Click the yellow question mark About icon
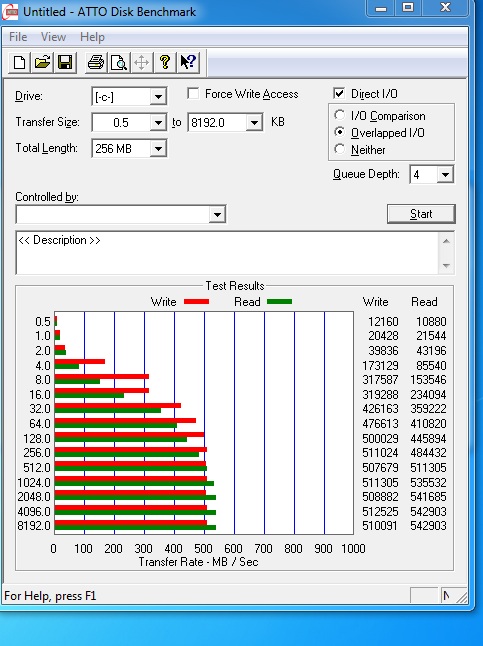Screen dimensions: 483x646 click(165, 63)
